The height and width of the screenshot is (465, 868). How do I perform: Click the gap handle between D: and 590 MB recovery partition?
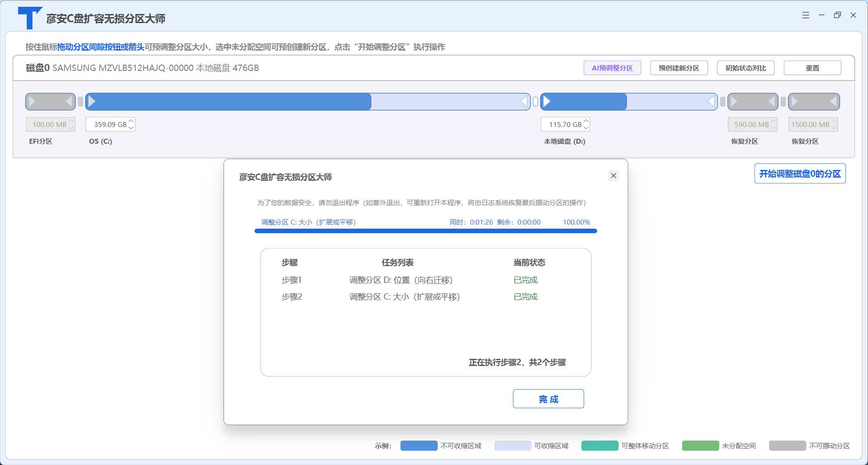(723, 102)
